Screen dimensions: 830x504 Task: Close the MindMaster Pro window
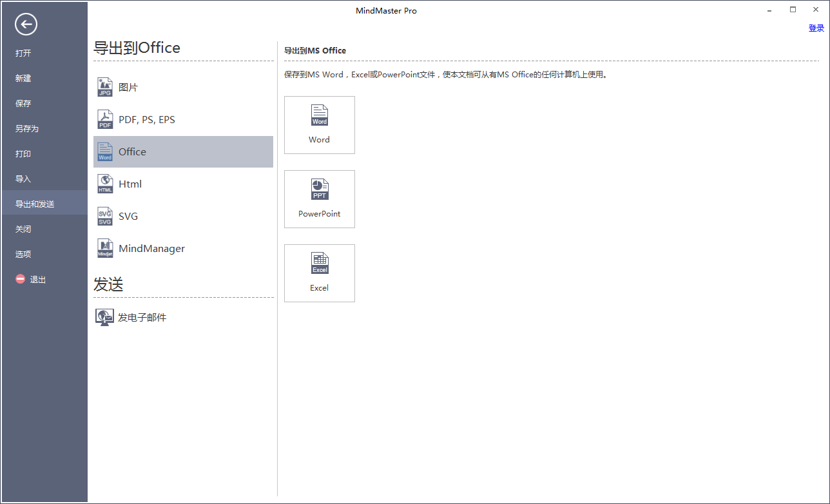[x=816, y=10]
